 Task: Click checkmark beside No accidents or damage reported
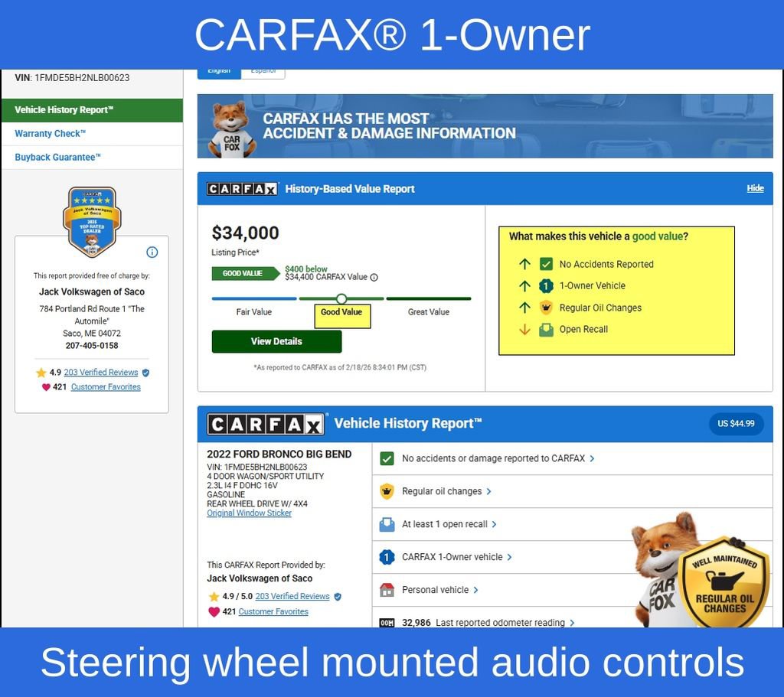[387, 458]
